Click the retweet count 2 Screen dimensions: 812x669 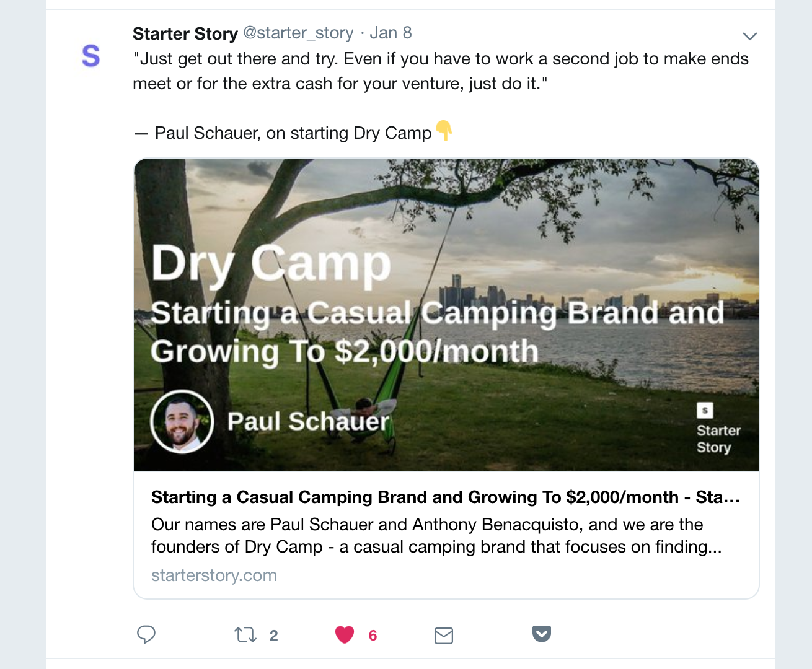point(273,636)
